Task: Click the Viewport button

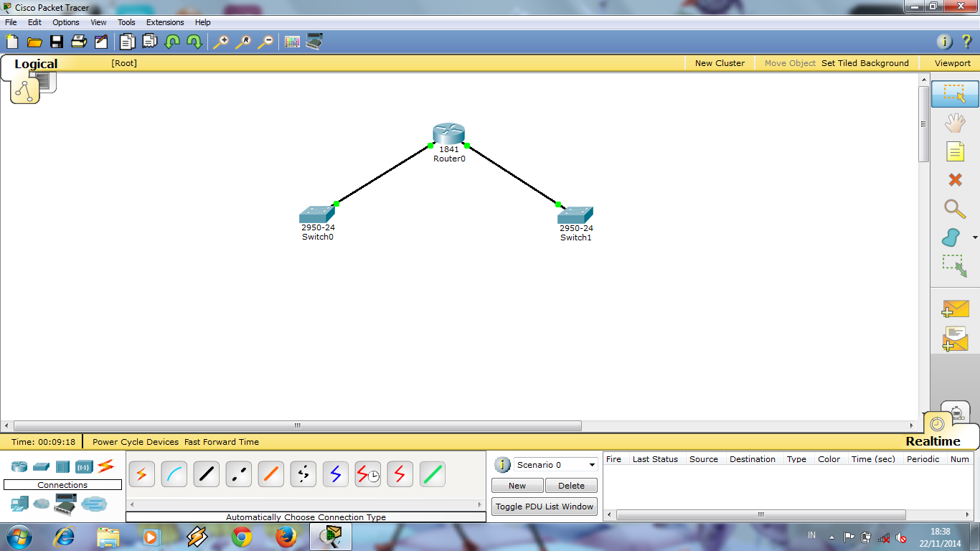Action: coord(952,63)
